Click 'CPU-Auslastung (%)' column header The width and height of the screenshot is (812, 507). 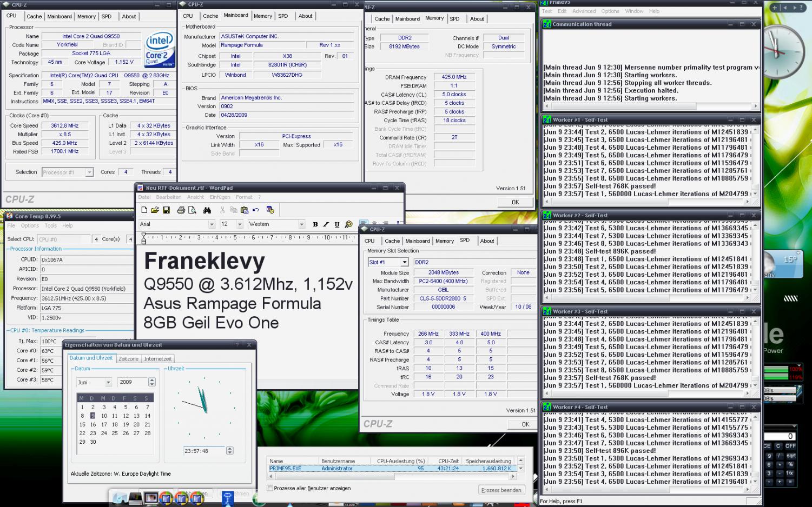(x=400, y=461)
